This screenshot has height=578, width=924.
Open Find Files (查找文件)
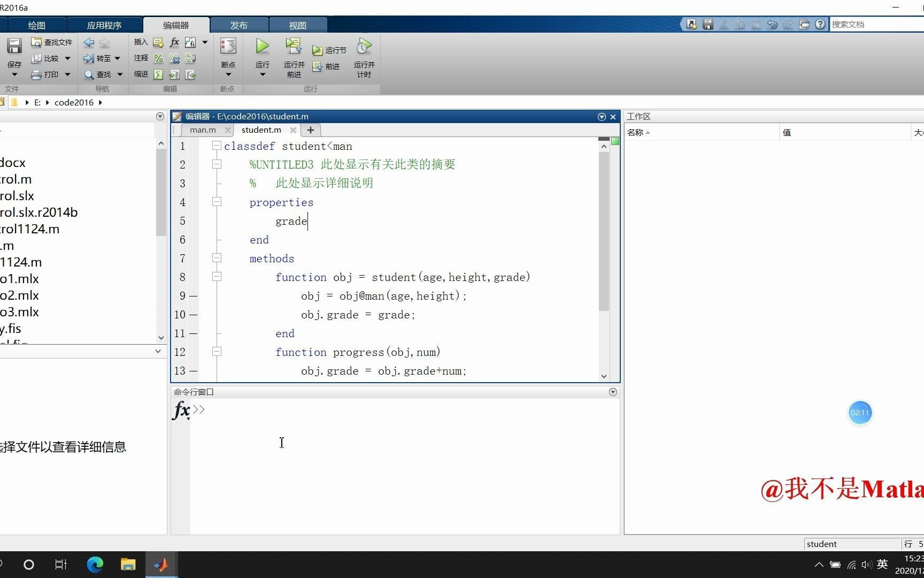point(51,42)
